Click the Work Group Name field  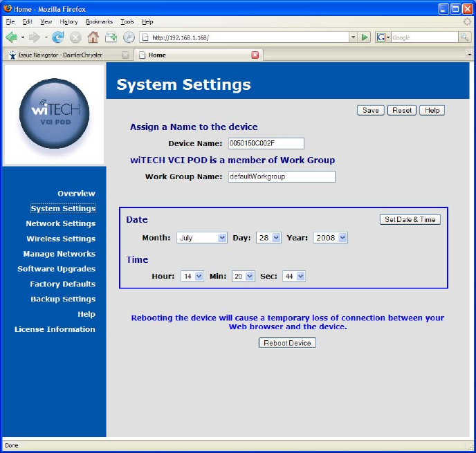pos(282,176)
